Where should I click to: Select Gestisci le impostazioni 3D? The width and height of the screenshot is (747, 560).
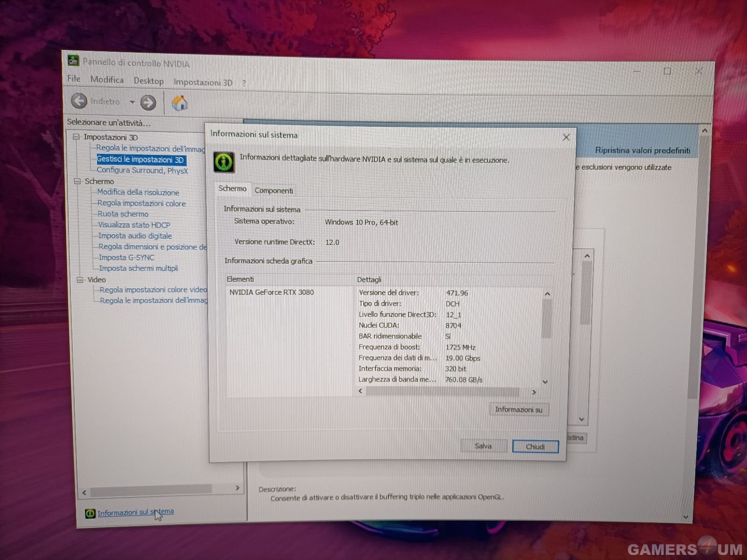pos(141,160)
